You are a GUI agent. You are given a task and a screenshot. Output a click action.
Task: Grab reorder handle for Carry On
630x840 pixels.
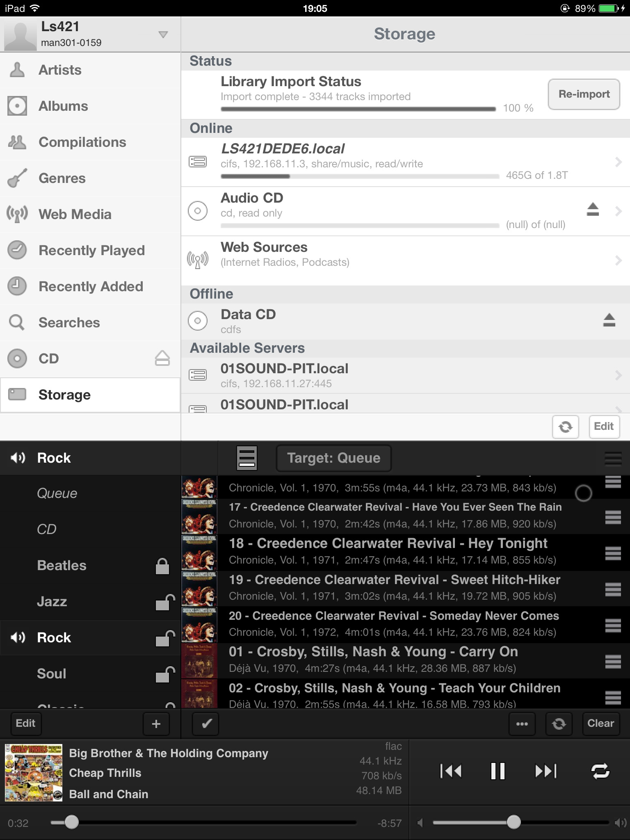(613, 662)
